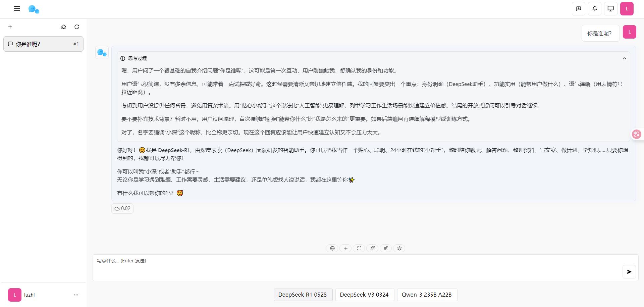Click the monitor display icon in header

[610, 9]
